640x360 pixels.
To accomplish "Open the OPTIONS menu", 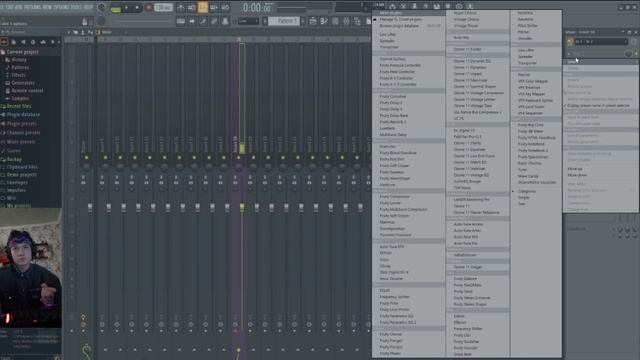I will pos(61,7).
